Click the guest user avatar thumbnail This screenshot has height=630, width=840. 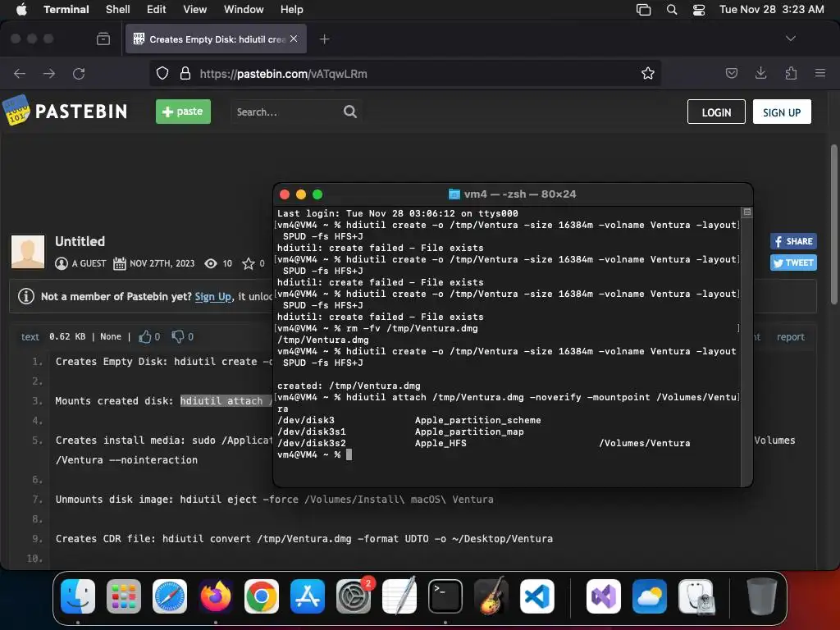[28, 251]
